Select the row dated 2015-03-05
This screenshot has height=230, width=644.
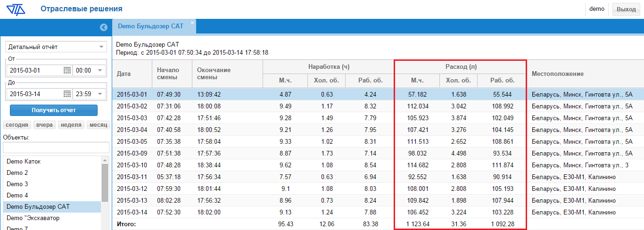pyautogui.click(x=378, y=141)
